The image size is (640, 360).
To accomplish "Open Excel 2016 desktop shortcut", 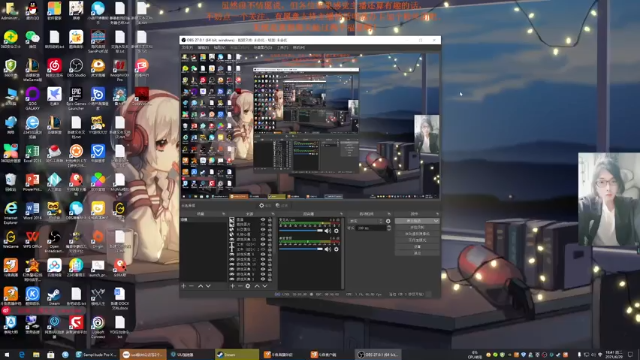I will coord(32,154).
